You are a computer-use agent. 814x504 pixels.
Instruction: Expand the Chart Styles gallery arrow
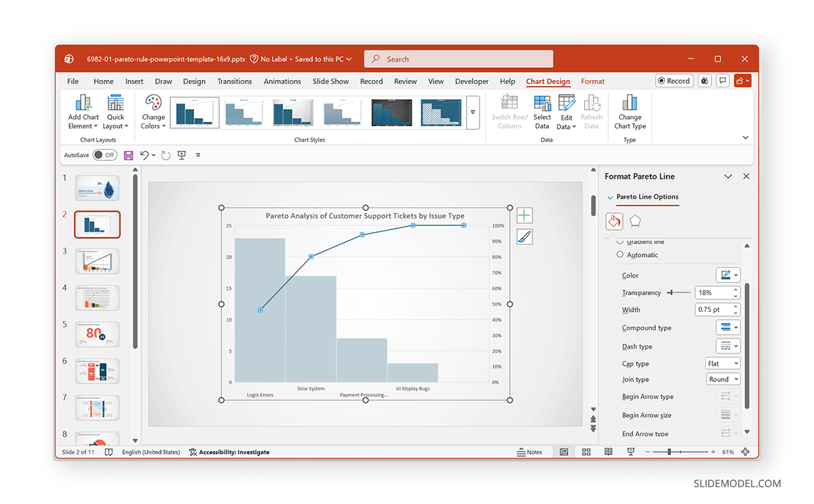click(x=473, y=115)
